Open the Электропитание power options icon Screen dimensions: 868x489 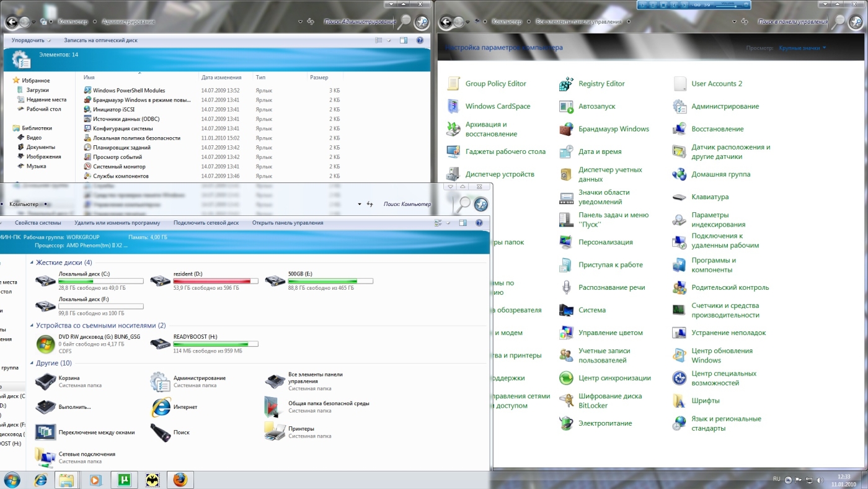tap(566, 423)
